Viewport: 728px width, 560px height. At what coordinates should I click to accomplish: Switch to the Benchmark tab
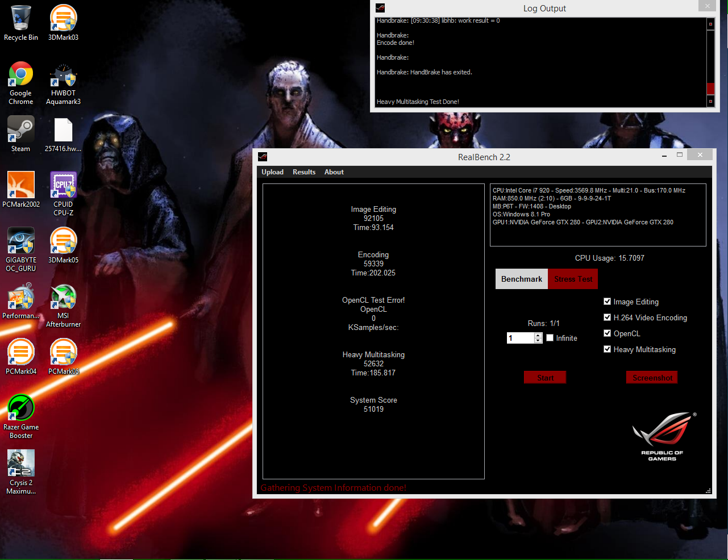(522, 279)
